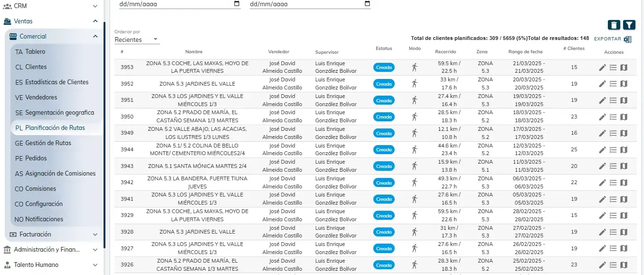Click the Ventas sidebar module icon

pos(7,21)
